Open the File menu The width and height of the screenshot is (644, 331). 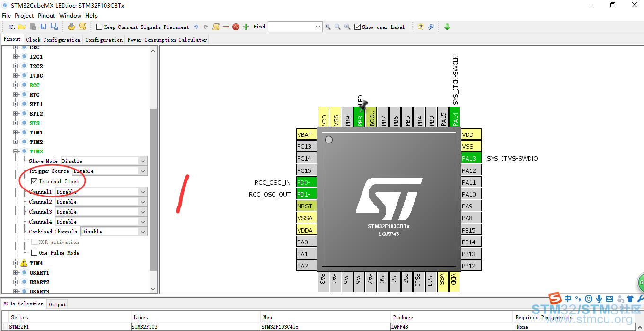click(6, 16)
